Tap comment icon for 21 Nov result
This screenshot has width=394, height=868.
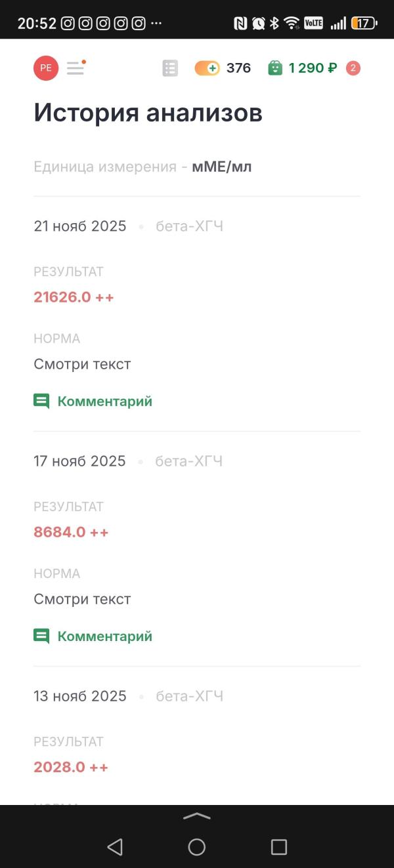pos(41,401)
